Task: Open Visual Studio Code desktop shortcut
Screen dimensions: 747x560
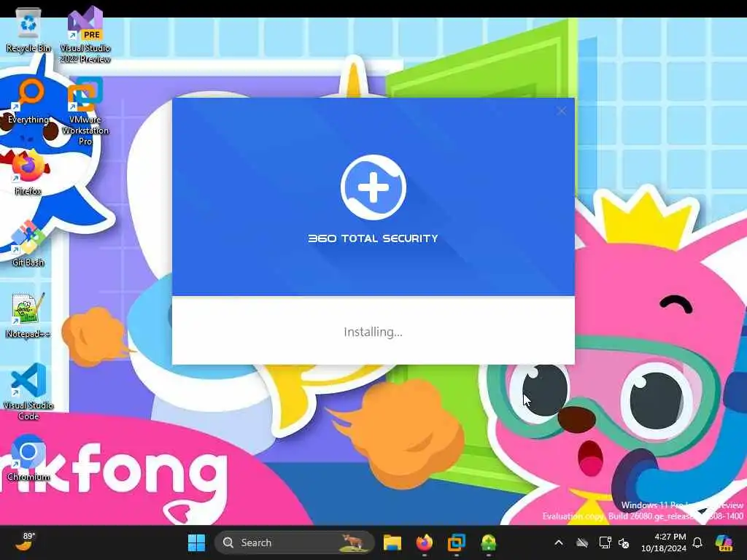Action: pos(28,392)
